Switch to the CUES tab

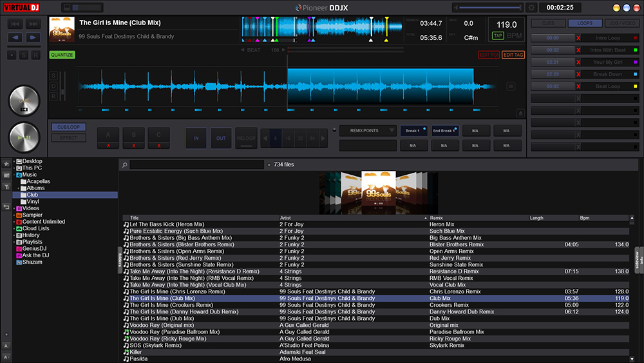548,23
